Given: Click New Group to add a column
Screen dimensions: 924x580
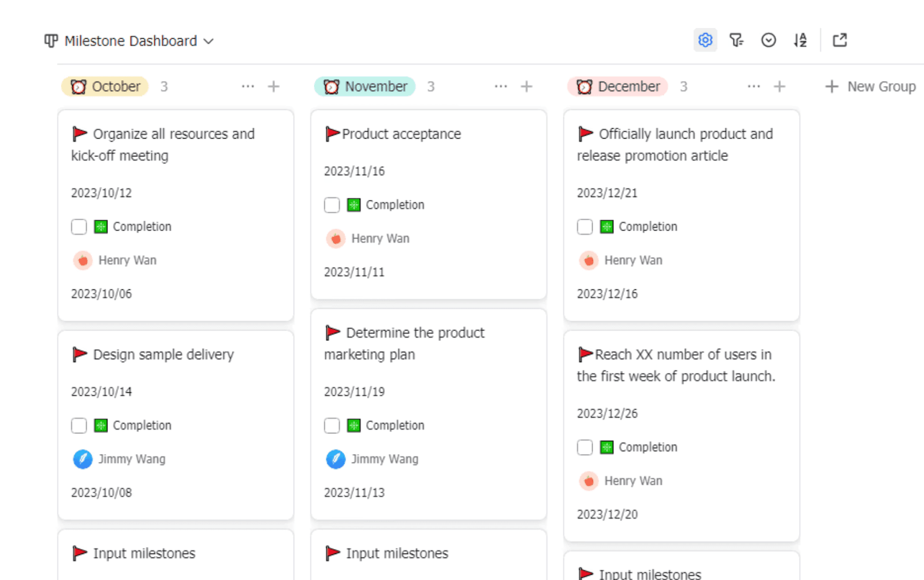Looking at the screenshot, I should (870, 87).
